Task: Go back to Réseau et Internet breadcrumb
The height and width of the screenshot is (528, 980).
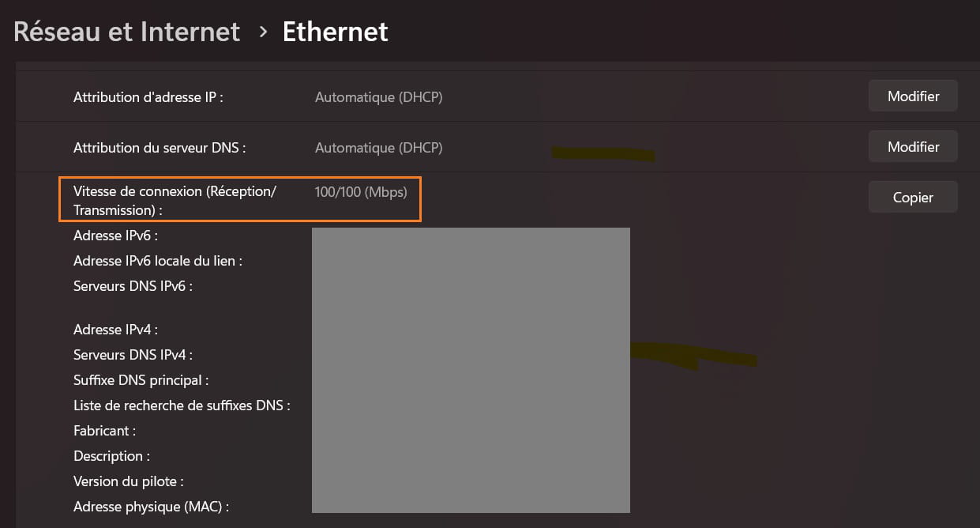Action: (x=127, y=32)
